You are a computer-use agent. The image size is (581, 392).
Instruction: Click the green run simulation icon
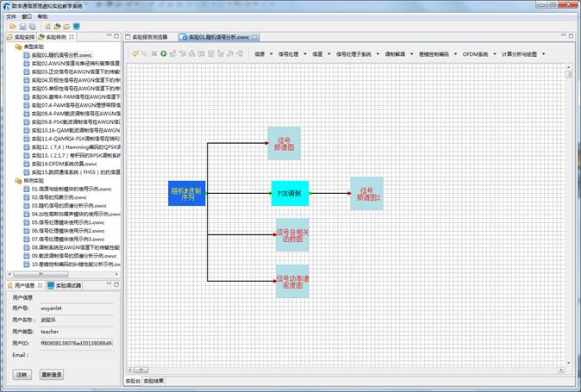pyautogui.click(x=164, y=53)
